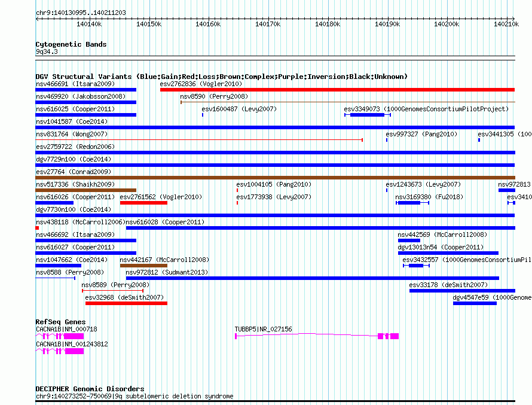Select the brown esv27764 complex variant bar
The image size is (532, 405).
(x=275, y=178)
